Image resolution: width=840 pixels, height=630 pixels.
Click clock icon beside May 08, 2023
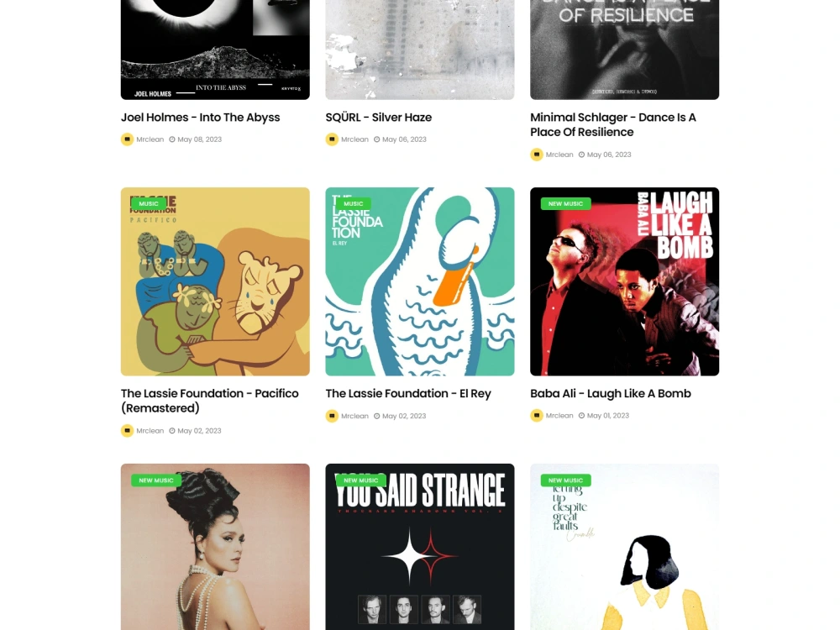(x=172, y=139)
